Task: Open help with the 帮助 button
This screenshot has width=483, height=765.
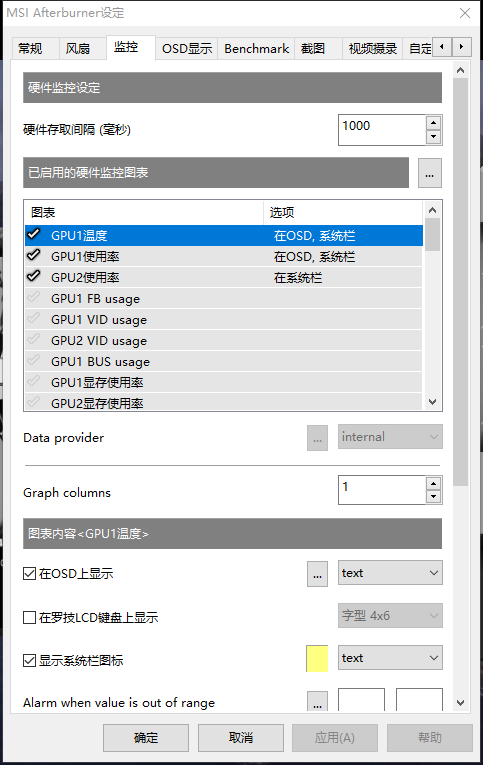Action: point(430,738)
